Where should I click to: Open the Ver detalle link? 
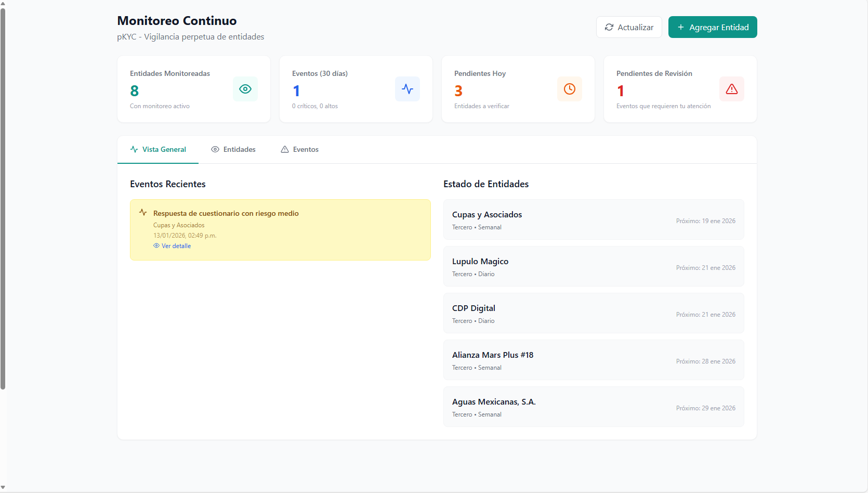(x=176, y=246)
